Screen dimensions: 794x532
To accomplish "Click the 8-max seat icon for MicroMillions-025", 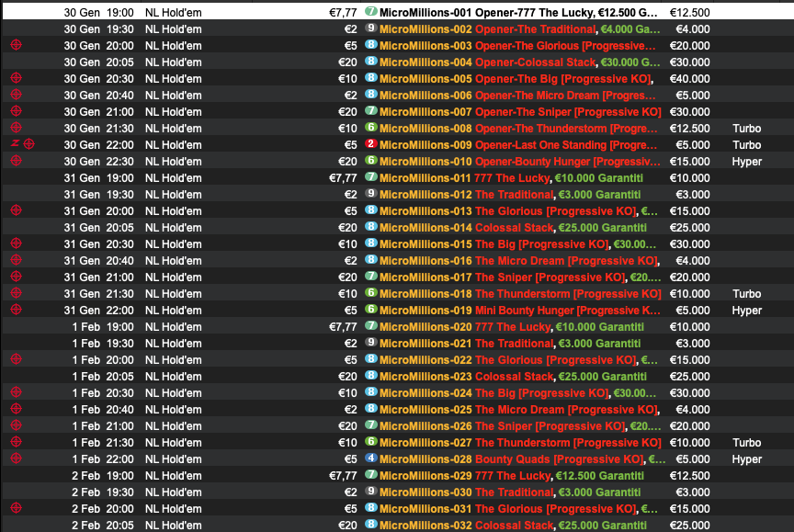I will point(370,409).
